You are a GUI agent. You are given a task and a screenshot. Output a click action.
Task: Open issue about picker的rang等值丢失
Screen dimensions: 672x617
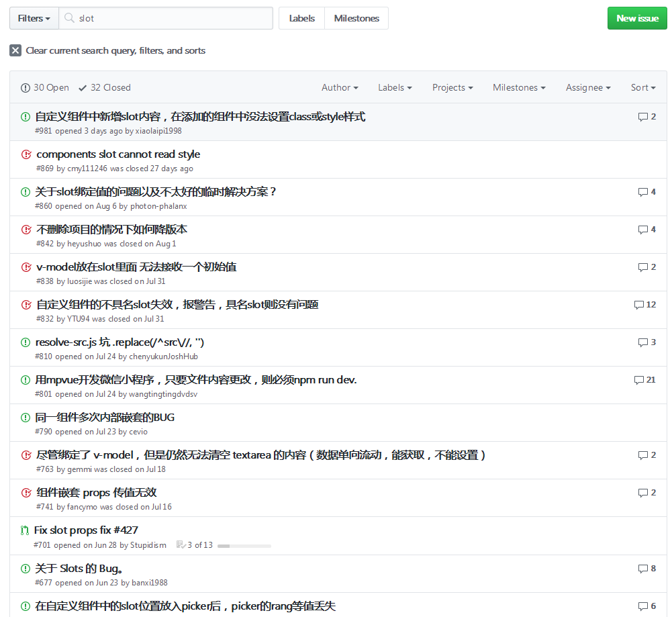pyautogui.click(x=185, y=606)
